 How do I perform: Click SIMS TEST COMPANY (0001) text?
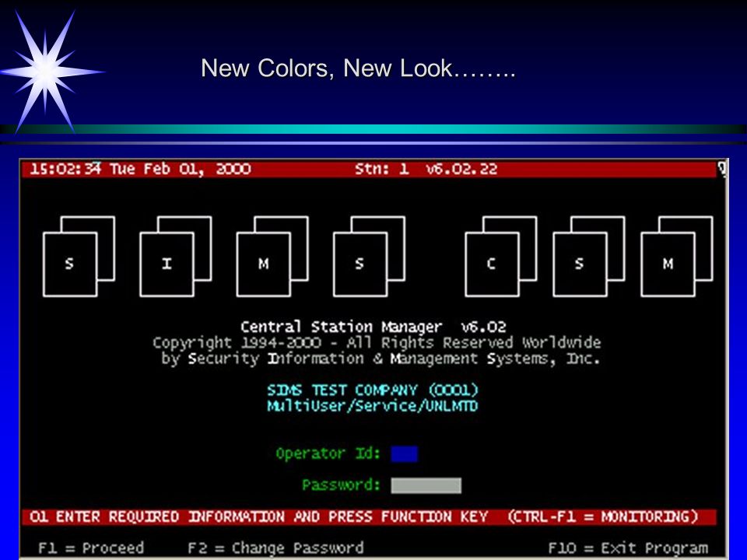[372, 390]
